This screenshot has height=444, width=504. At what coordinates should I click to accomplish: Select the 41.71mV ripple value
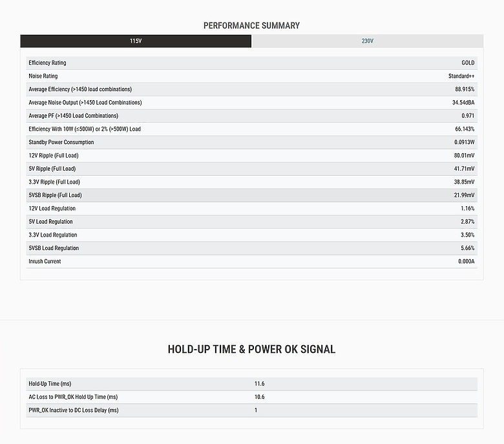[464, 169]
